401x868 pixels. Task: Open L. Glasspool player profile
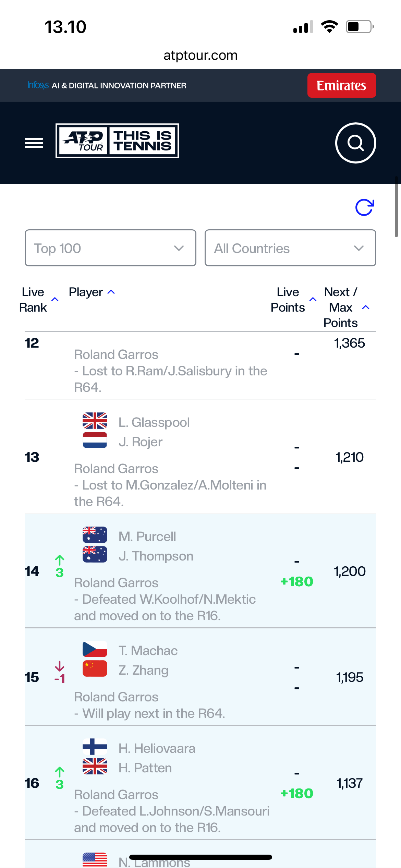(x=154, y=422)
